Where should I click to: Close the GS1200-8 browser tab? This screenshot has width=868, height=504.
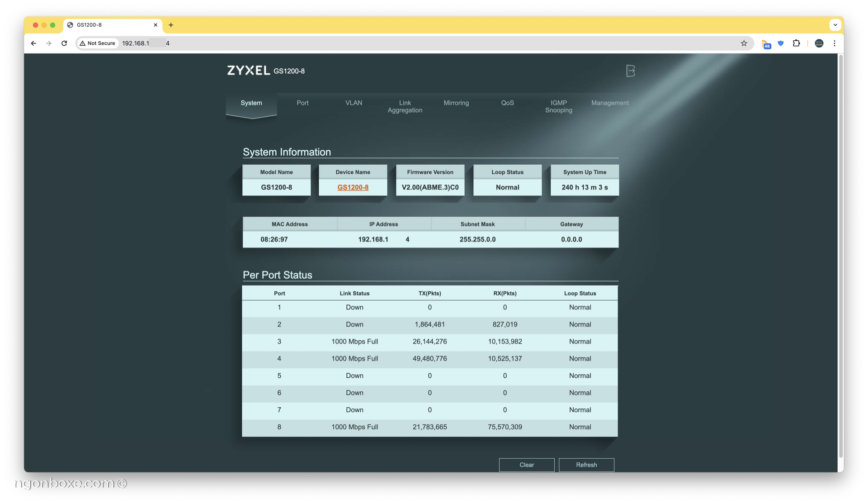pos(156,25)
